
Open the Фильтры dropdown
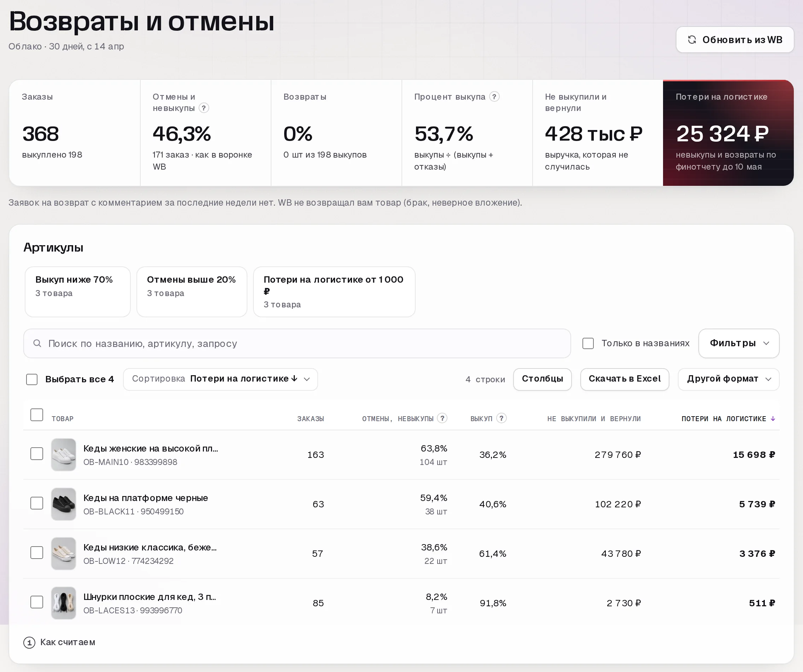click(739, 343)
